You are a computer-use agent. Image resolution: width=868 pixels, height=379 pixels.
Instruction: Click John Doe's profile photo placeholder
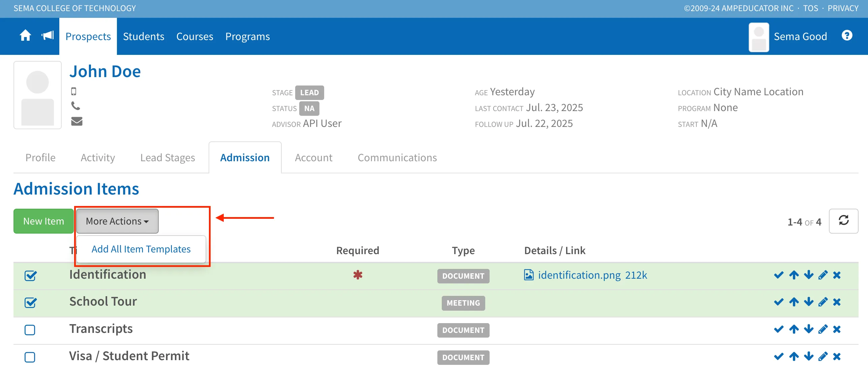tap(37, 95)
